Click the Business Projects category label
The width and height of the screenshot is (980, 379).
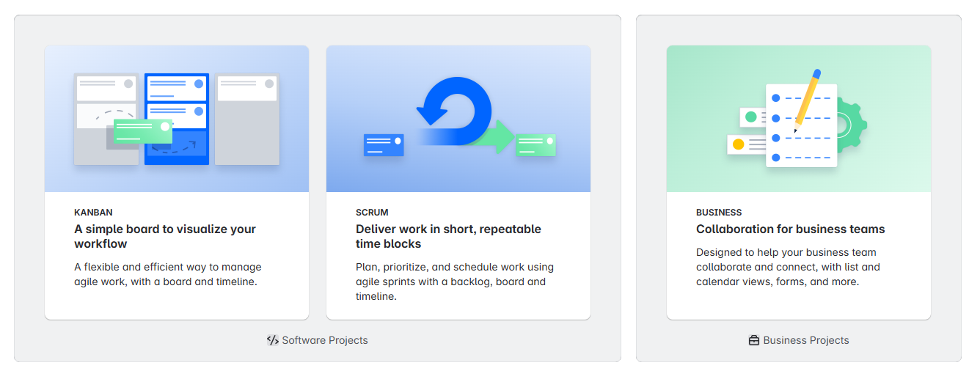point(805,340)
